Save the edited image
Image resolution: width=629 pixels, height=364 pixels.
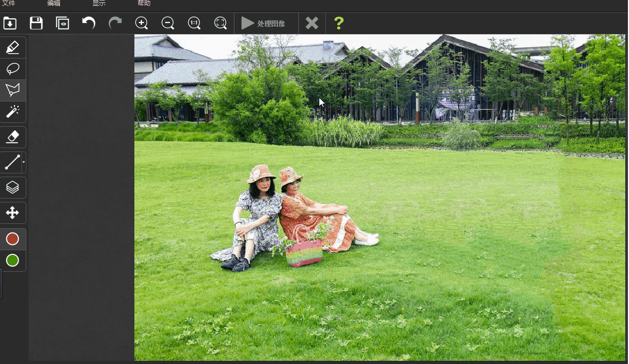point(36,23)
